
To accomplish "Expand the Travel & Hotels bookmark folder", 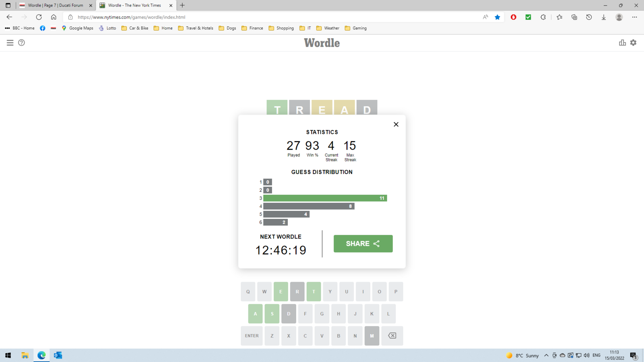I will click(196, 28).
